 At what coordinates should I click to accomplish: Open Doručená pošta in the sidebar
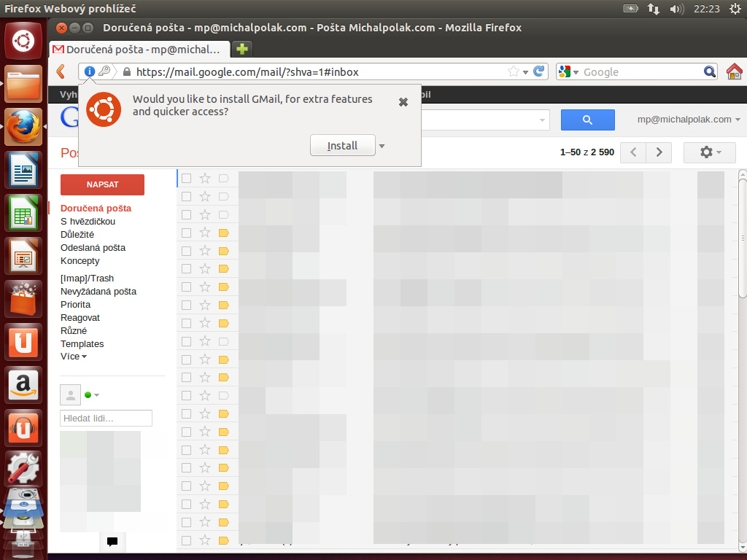[x=96, y=208]
